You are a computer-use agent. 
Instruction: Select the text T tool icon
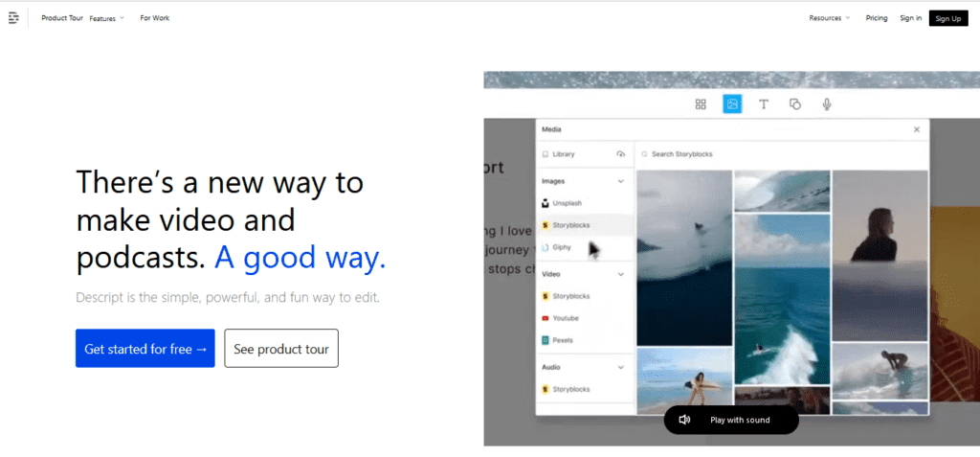tap(763, 104)
